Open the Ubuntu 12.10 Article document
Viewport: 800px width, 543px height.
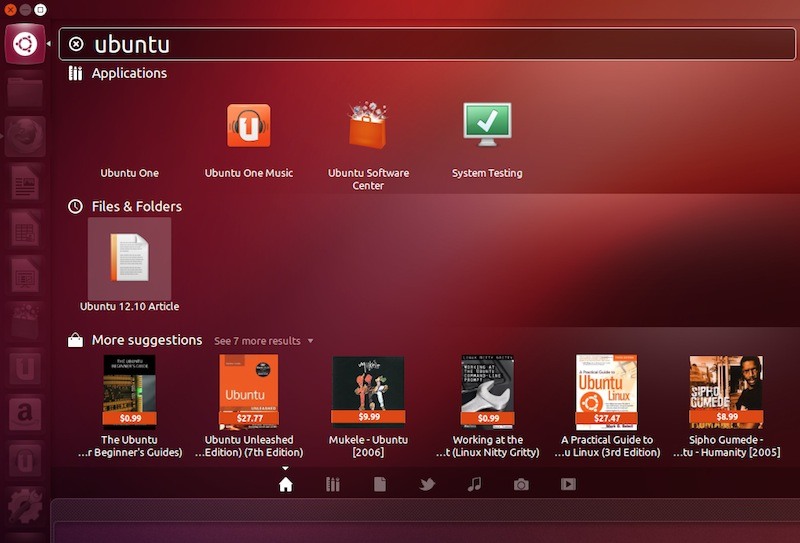130,258
